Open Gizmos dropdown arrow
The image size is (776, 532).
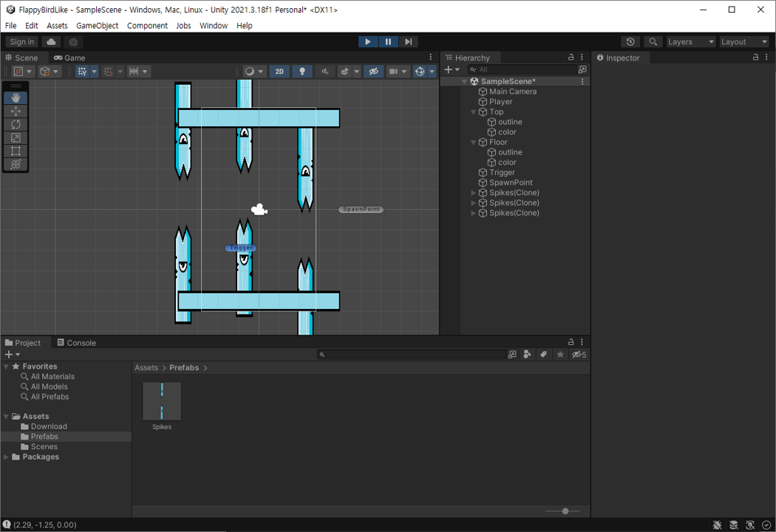pos(432,71)
